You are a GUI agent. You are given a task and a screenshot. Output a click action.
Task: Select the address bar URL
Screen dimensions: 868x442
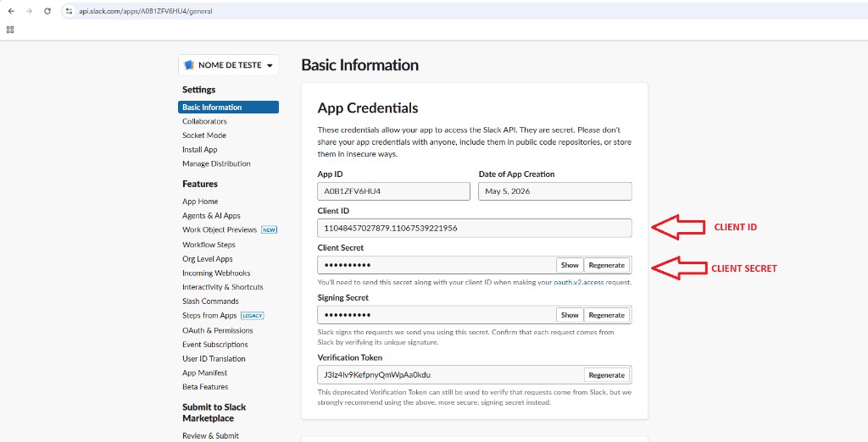click(146, 11)
